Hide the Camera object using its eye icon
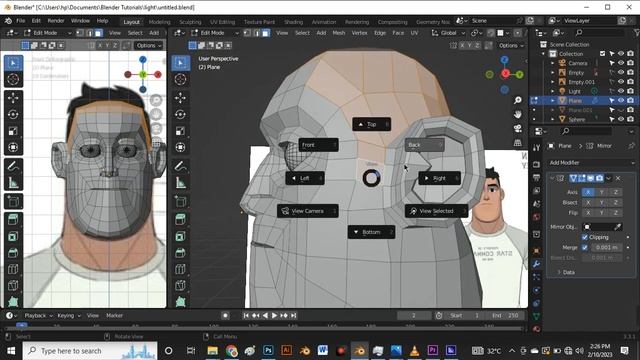Screen dimensions: 640x360 click(621, 63)
